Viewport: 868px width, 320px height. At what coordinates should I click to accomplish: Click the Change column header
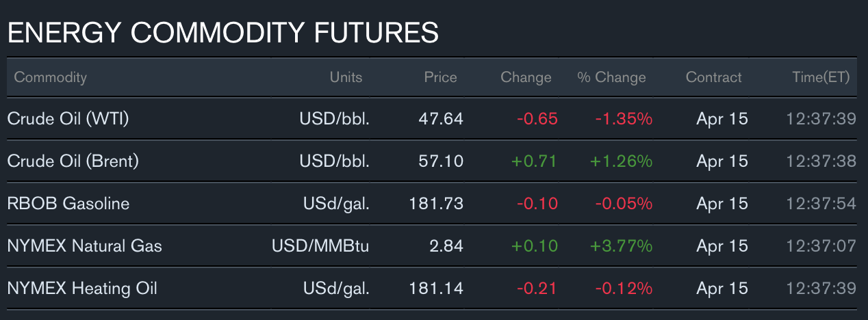point(526,77)
